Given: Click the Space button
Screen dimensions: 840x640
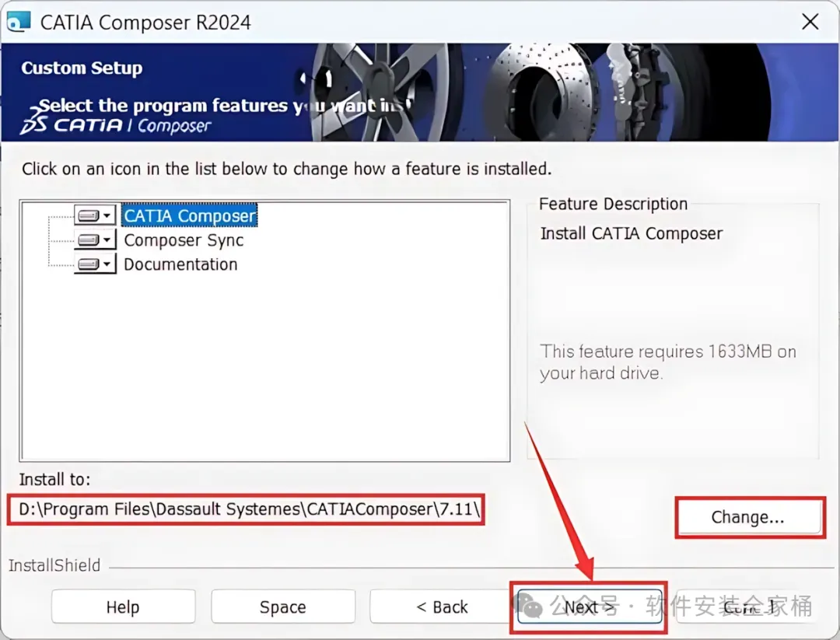Looking at the screenshot, I should click(283, 607).
